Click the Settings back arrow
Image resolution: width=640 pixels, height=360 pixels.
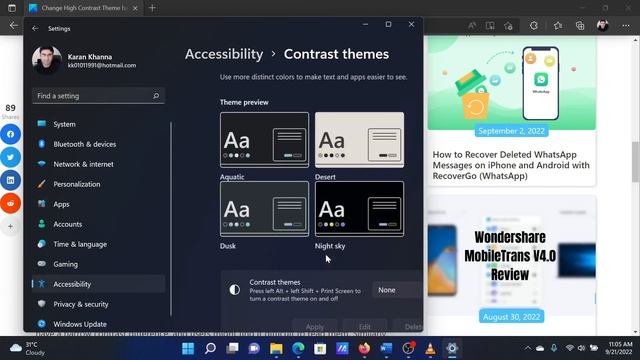[x=35, y=29]
